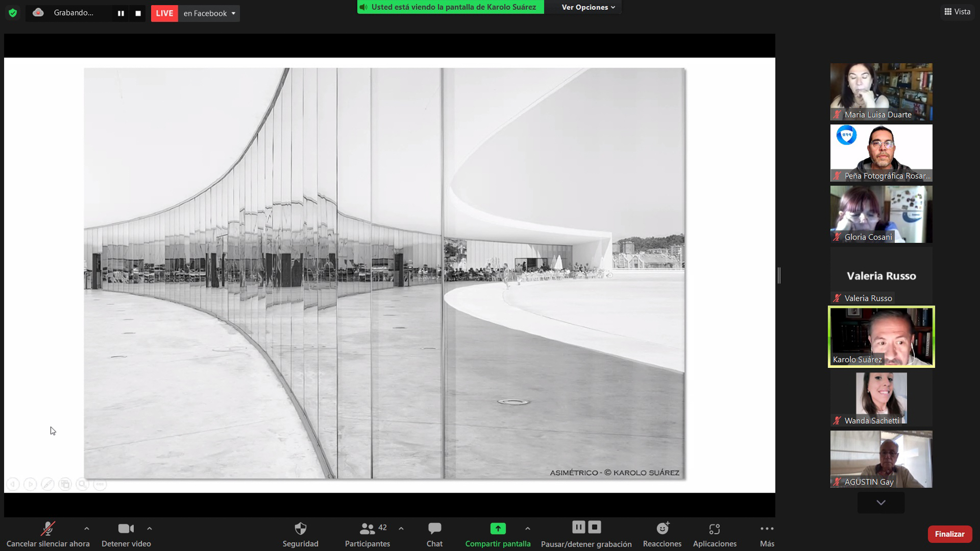Open the Ver Opciones menu

[x=588, y=7]
